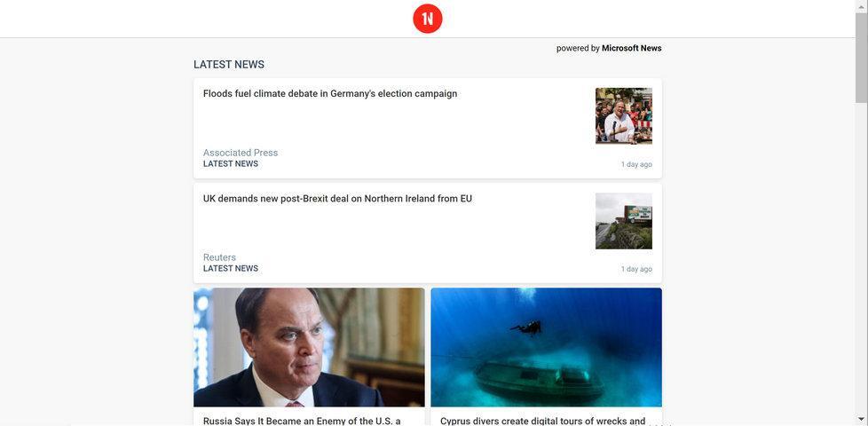The height and width of the screenshot is (426, 868).
Task: Click the LATEST NEWS section heading
Action: (x=229, y=64)
